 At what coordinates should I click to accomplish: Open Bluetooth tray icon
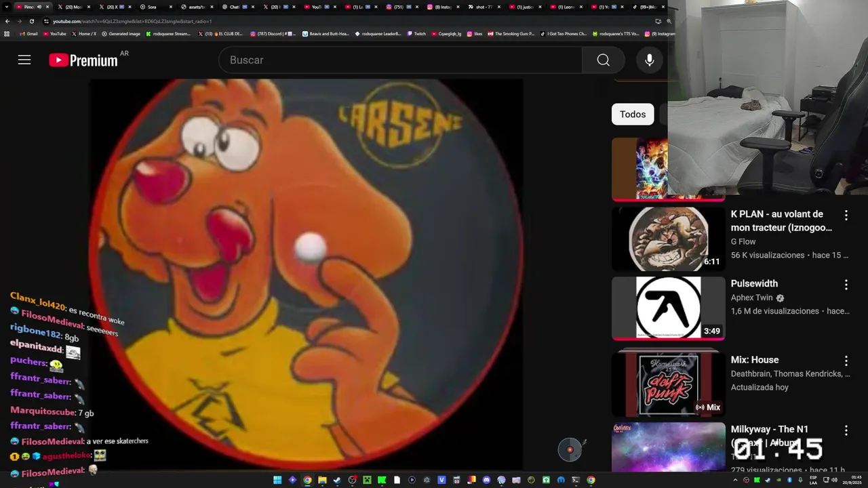click(x=789, y=480)
